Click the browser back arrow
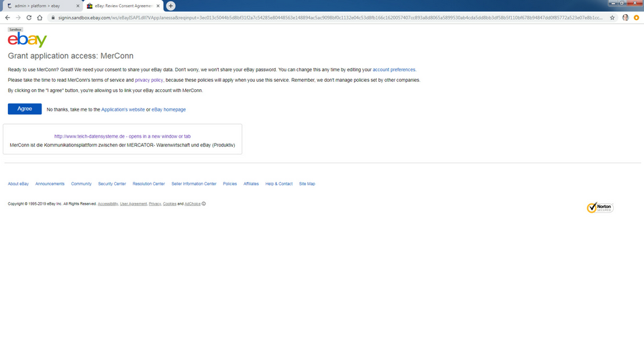This screenshot has height=349, width=644. coord(7,17)
